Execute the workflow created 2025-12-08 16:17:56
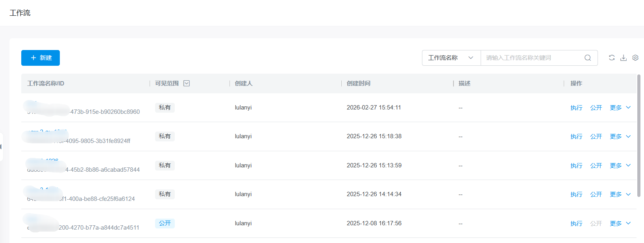The image size is (644, 243). (x=576, y=224)
